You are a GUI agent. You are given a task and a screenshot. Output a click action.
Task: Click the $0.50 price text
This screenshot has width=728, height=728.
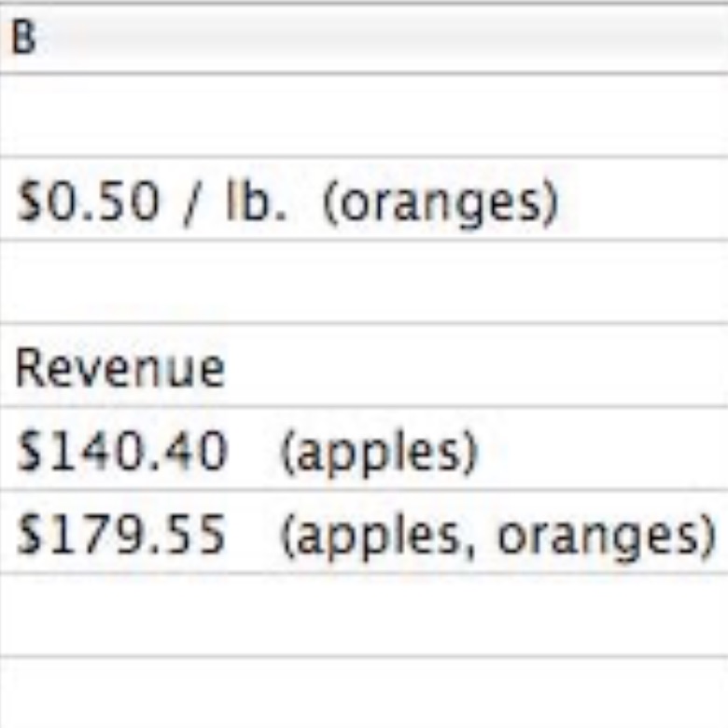click(x=89, y=202)
